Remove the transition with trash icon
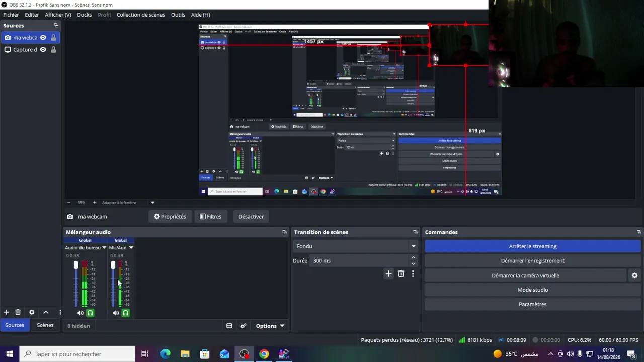Viewport: 644px width, 362px height. (401, 274)
